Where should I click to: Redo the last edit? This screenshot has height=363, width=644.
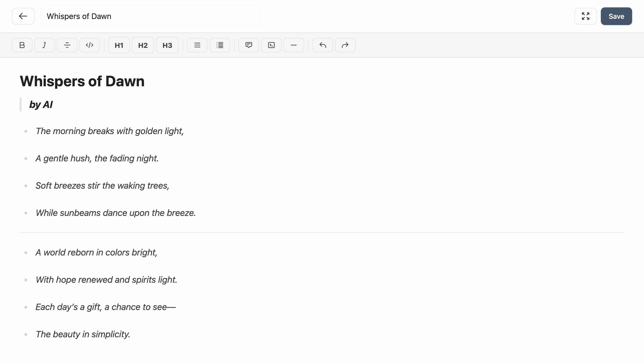(x=345, y=45)
